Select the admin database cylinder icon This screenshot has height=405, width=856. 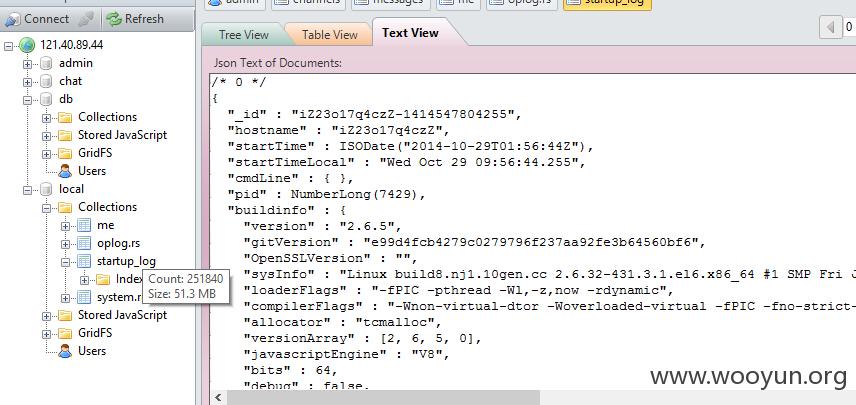pyautogui.click(x=46, y=63)
